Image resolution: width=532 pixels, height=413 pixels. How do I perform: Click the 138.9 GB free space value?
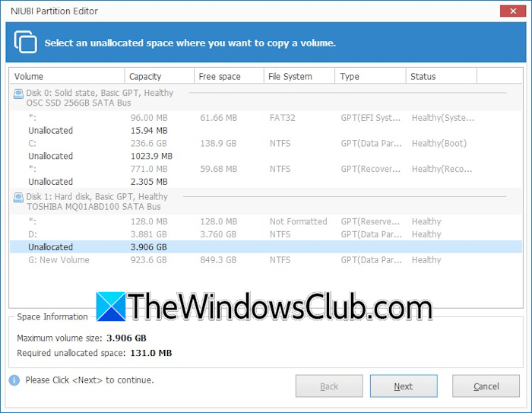click(218, 143)
